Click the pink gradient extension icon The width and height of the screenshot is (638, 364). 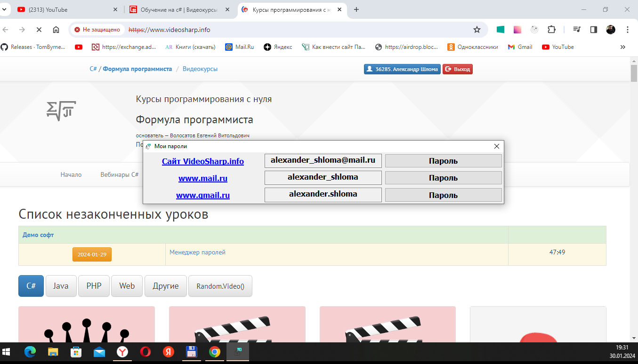(517, 30)
